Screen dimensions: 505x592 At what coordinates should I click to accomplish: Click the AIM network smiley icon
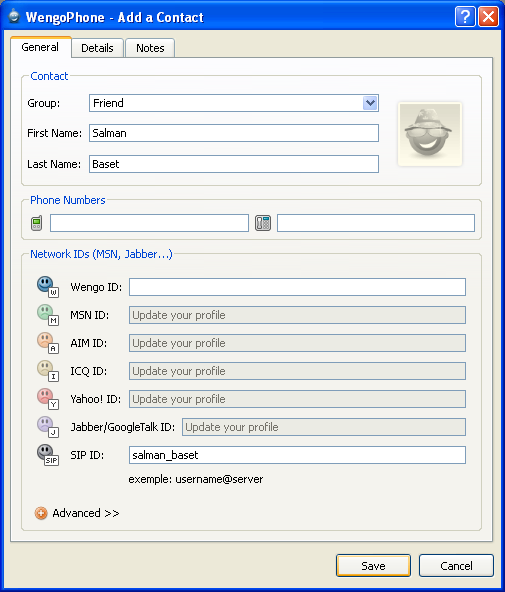[48, 343]
